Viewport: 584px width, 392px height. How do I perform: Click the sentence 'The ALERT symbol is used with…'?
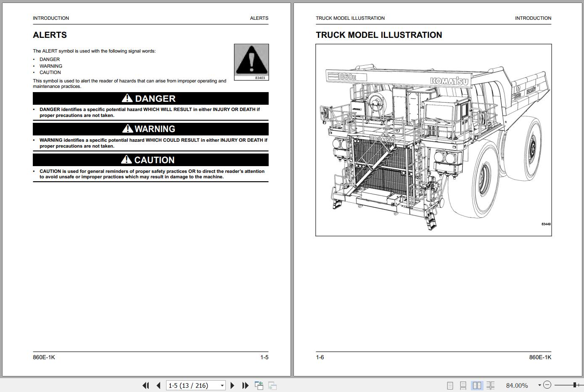pos(94,51)
